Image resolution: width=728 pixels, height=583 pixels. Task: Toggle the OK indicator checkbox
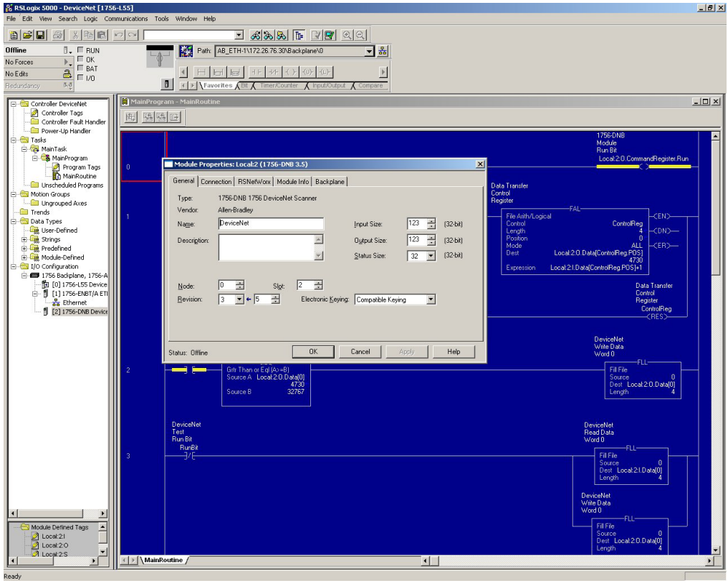(x=81, y=59)
